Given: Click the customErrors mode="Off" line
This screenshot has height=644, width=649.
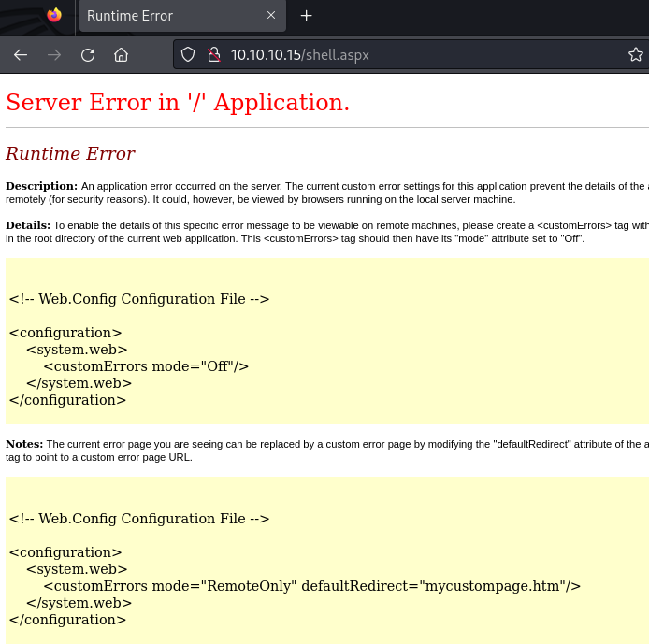Looking at the screenshot, I should [x=146, y=366].
